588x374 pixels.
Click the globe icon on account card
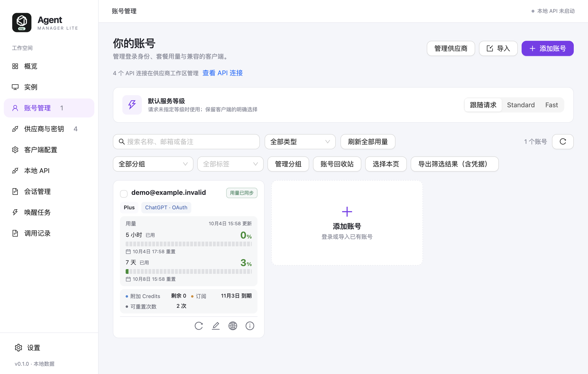click(233, 326)
